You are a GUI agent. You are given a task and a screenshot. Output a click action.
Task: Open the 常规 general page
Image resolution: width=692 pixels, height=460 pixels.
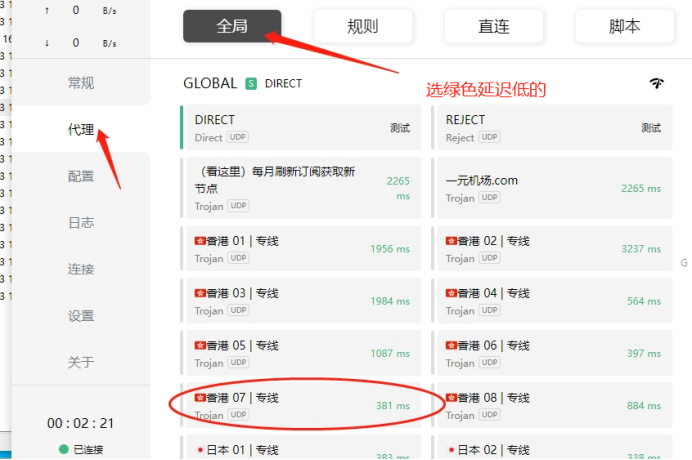pyautogui.click(x=81, y=83)
